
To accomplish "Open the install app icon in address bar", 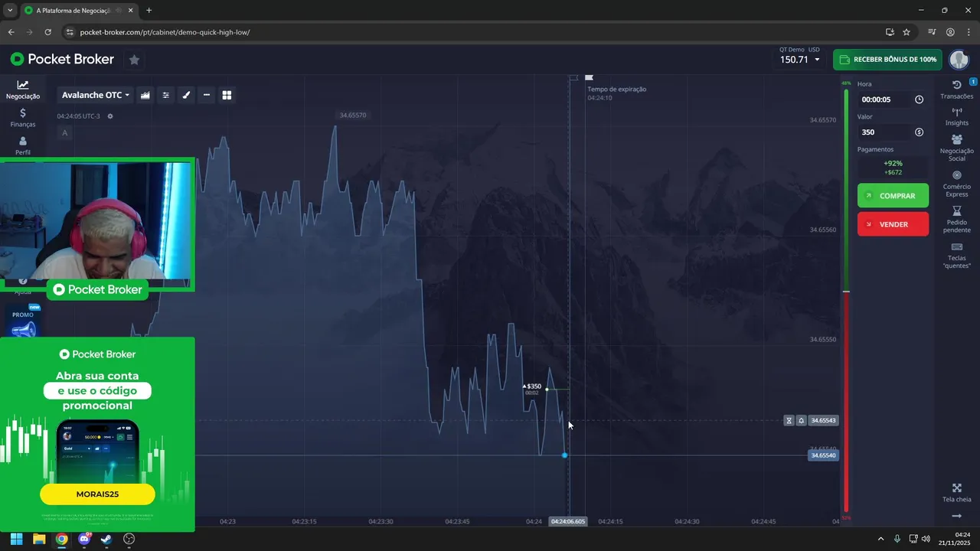I will (890, 32).
